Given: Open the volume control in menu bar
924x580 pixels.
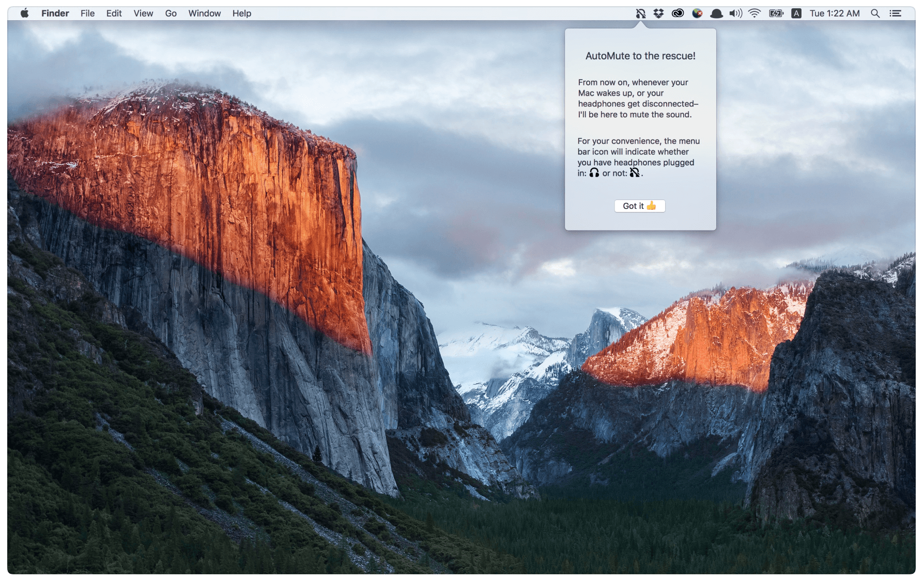Looking at the screenshot, I should tap(735, 13).
